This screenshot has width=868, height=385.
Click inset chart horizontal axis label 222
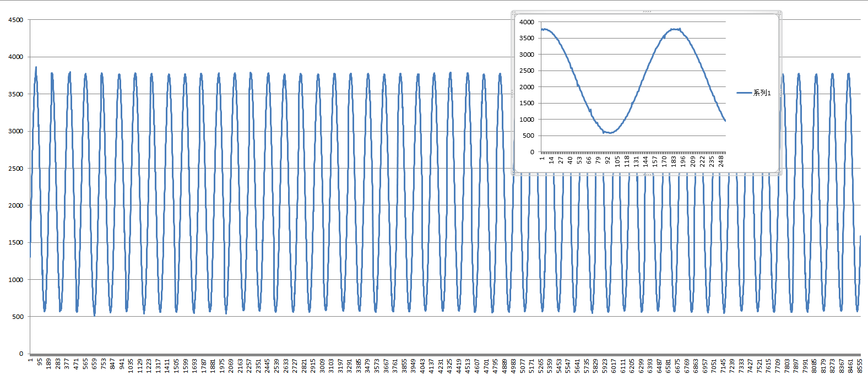click(702, 161)
